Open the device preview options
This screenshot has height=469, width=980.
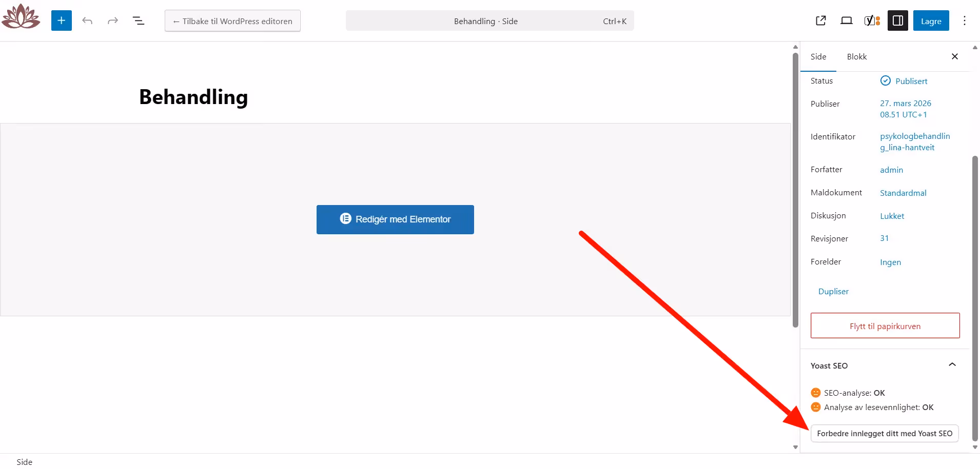click(847, 21)
